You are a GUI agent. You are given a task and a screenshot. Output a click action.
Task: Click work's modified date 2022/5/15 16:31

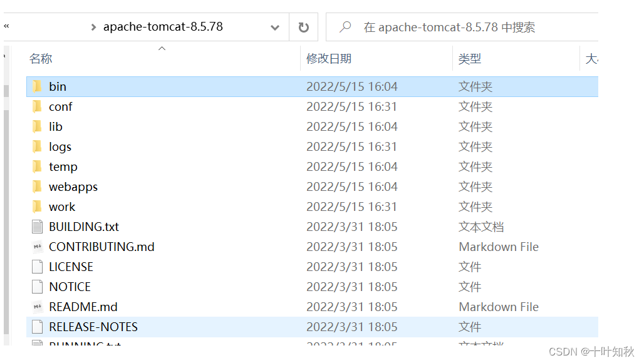(352, 207)
